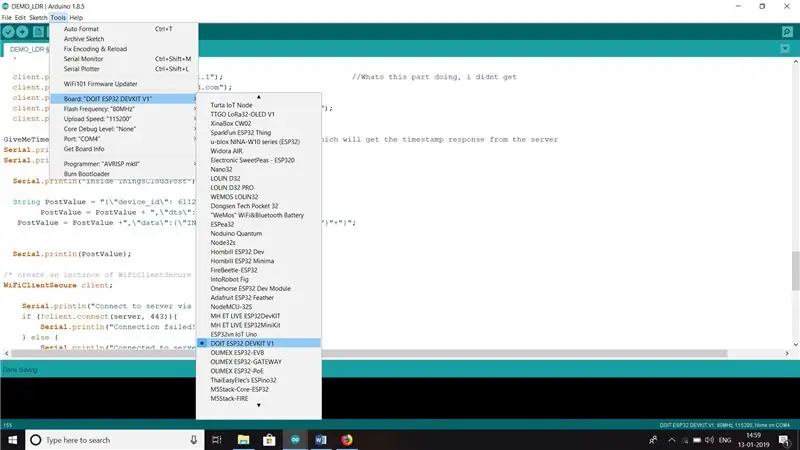The height and width of the screenshot is (450, 800).
Task: Expand Port COM4 submenu
Action: 124,139
